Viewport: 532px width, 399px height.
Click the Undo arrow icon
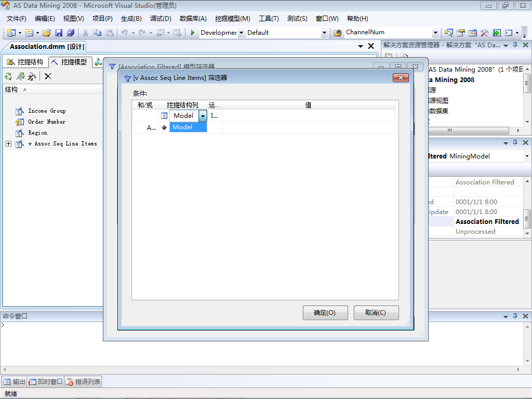pyautogui.click(x=125, y=33)
